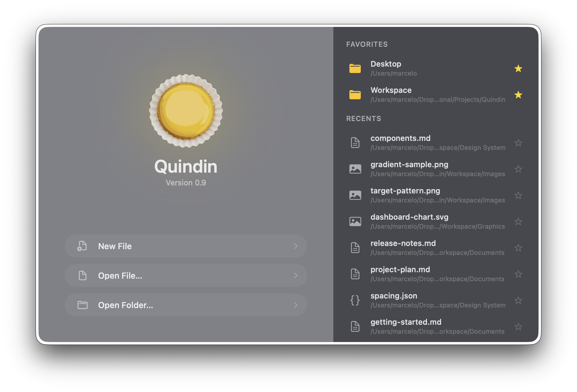
Task: Expand Open Folder using its chevron
Action: click(296, 305)
